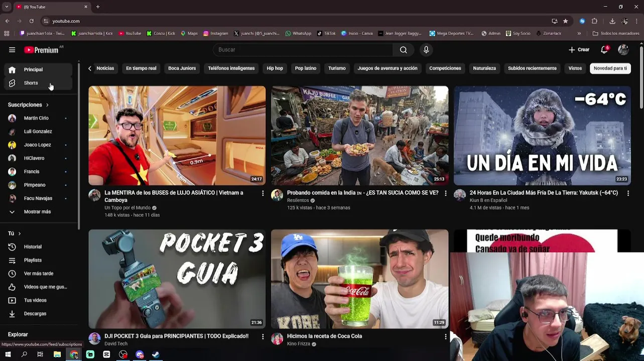Open the Steam taskbar icon
644x361 pixels.
pyautogui.click(x=156, y=354)
